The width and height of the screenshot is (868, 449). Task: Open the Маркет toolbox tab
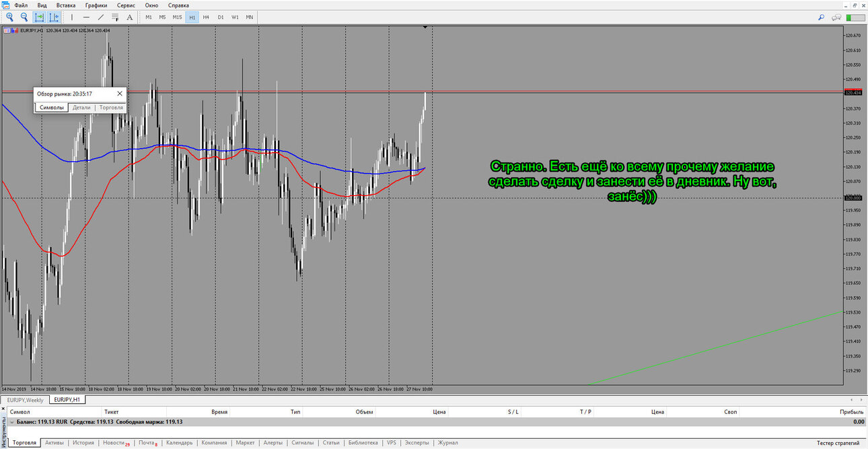246,443
